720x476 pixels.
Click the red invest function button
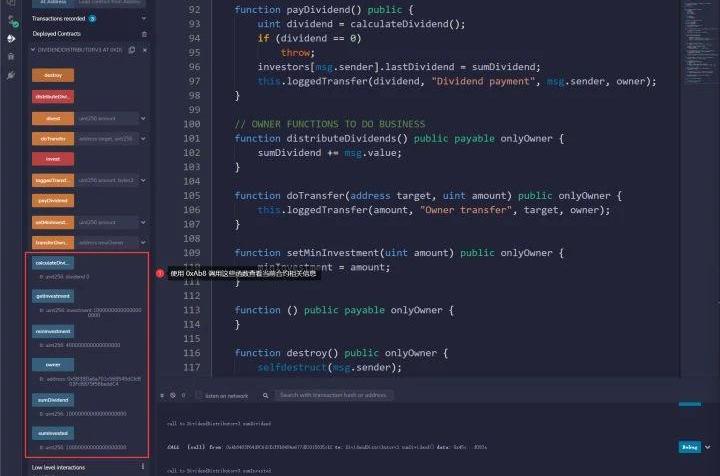click(x=52, y=159)
